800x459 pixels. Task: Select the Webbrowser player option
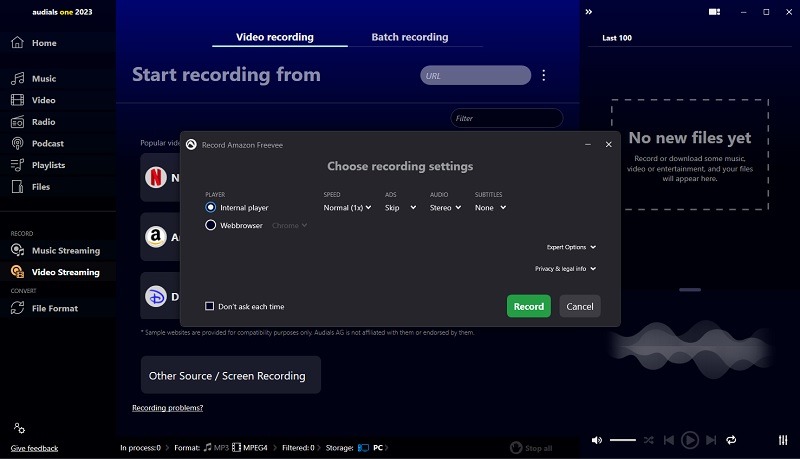[234, 225]
